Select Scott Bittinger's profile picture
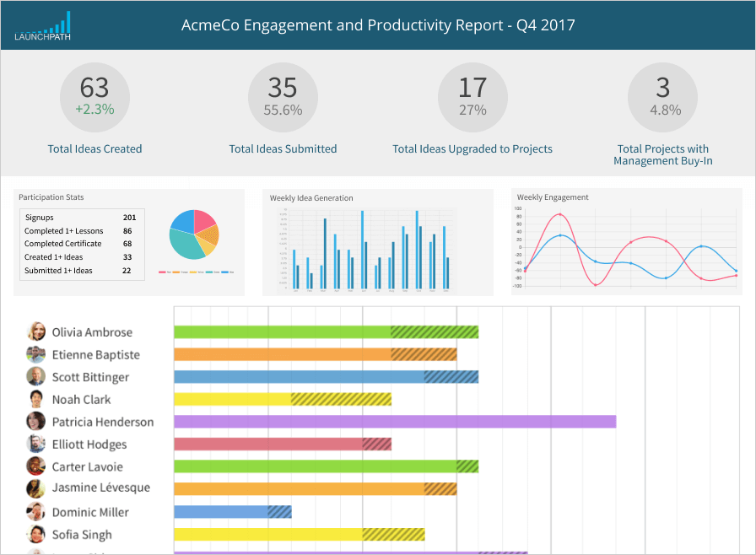Screen dimensions: 756x555 pyautogui.click(x=35, y=377)
